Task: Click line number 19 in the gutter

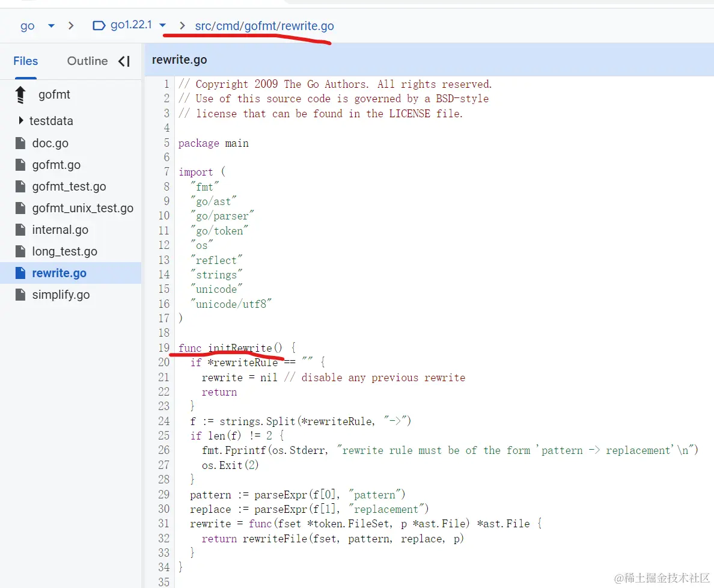Action: click(x=164, y=348)
